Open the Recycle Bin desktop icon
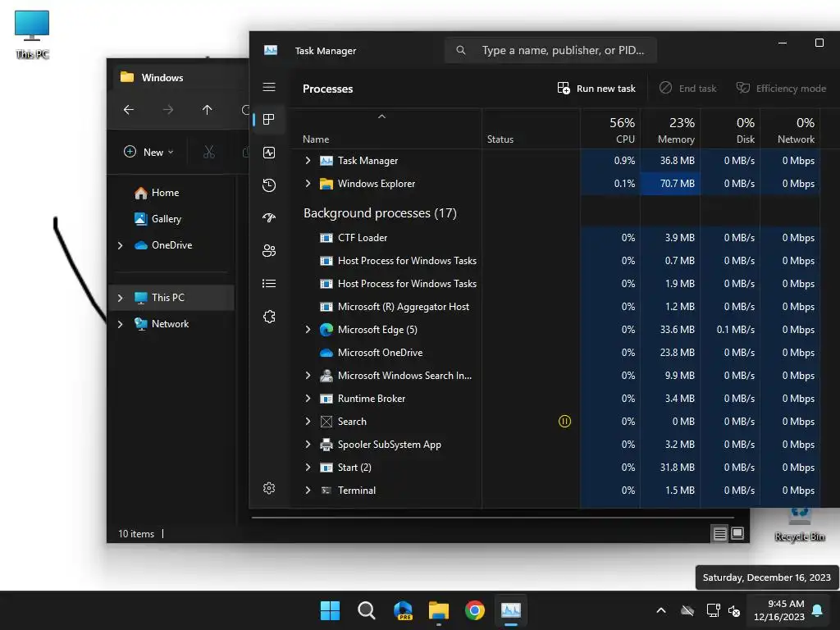The height and width of the screenshot is (630, 840). pyautogui.click(x=799, y=525)
